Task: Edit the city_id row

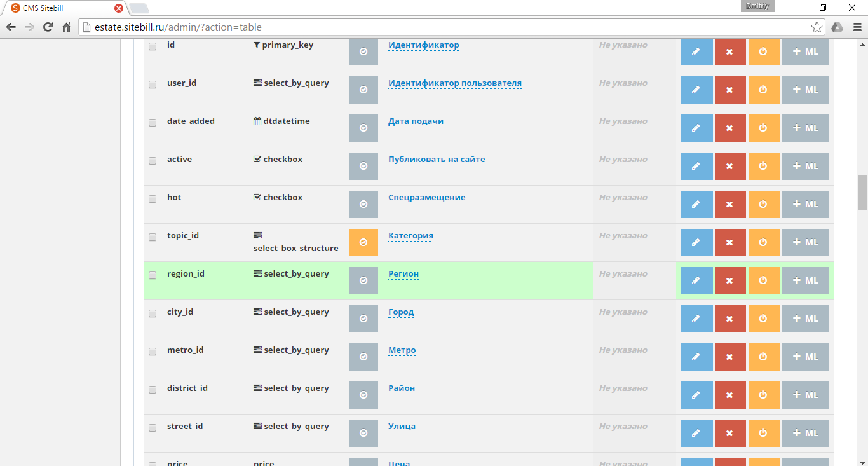Action: [697, 319]
